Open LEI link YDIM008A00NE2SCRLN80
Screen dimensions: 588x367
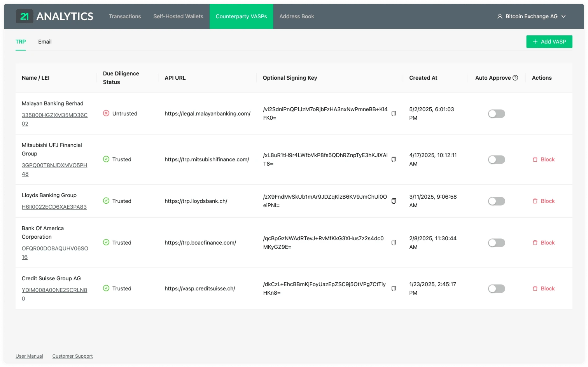pos(54,294)
